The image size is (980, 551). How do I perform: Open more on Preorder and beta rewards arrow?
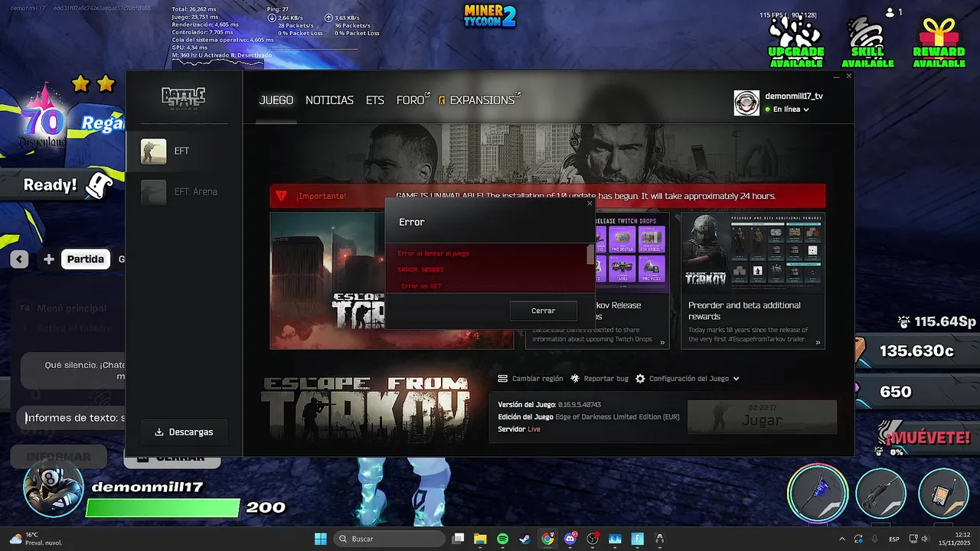[818, 343]
